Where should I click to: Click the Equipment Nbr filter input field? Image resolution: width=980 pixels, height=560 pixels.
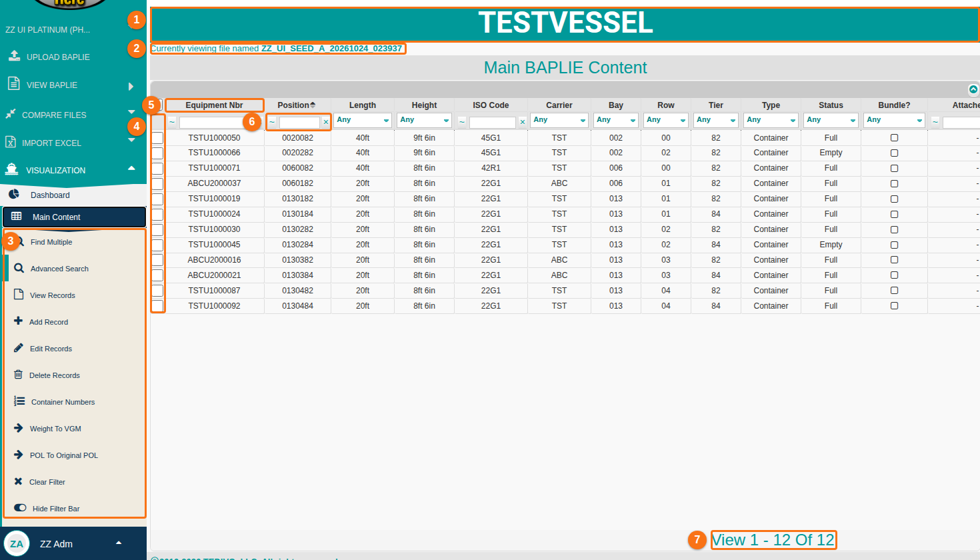tap(217, 123)
